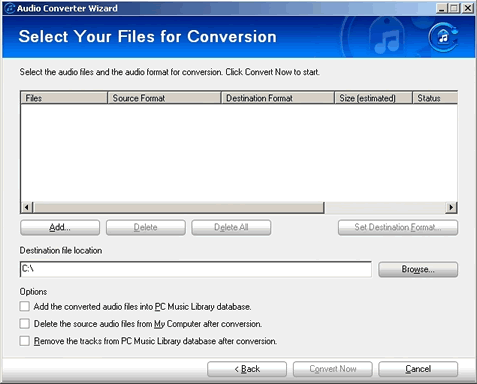Click the Status column header
The image size is (477, 384).
click(x=435, y=98)
